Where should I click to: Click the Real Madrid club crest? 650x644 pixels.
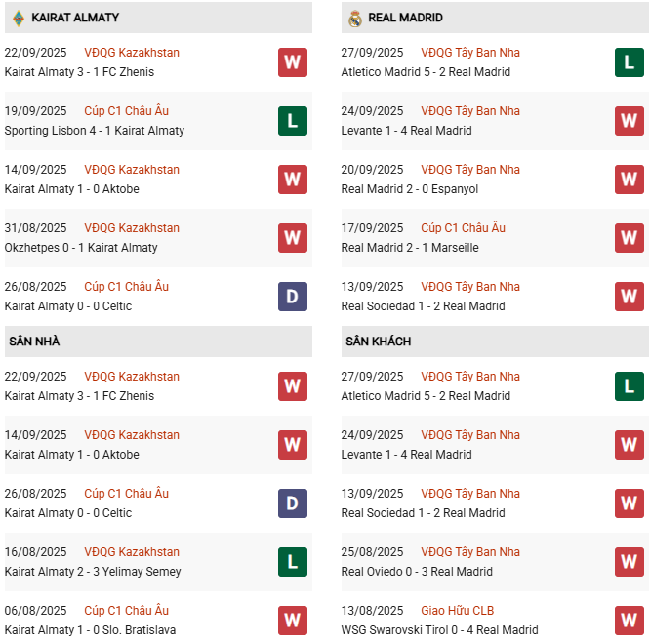(355, 18)
